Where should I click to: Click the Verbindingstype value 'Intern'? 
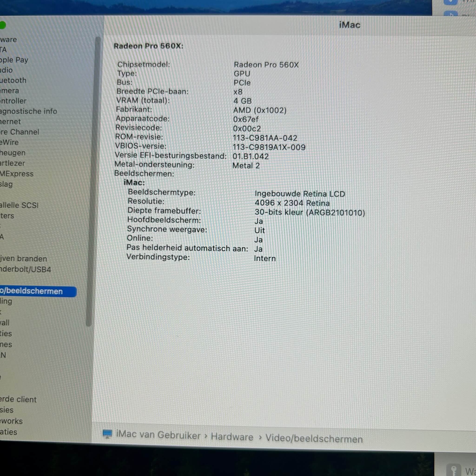pyautogui.click(x=264, y=258)
